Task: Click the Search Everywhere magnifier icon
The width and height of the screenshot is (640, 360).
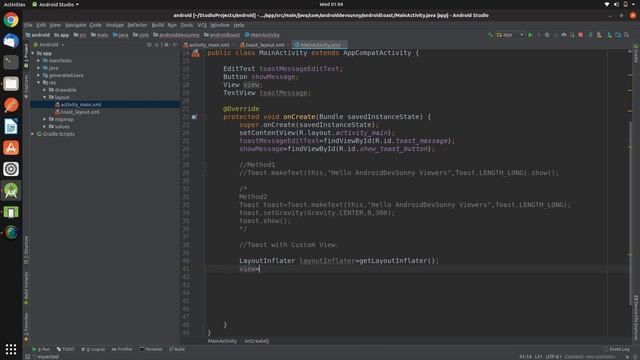Action: pyautogui.click(x=627, y=35)
